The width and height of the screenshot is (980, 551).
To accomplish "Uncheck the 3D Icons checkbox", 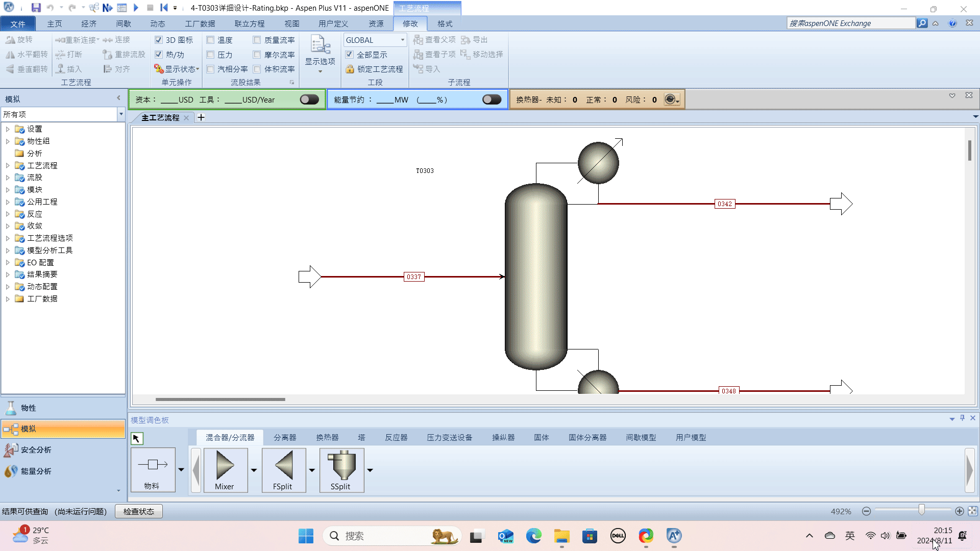I will click(159, 40).
